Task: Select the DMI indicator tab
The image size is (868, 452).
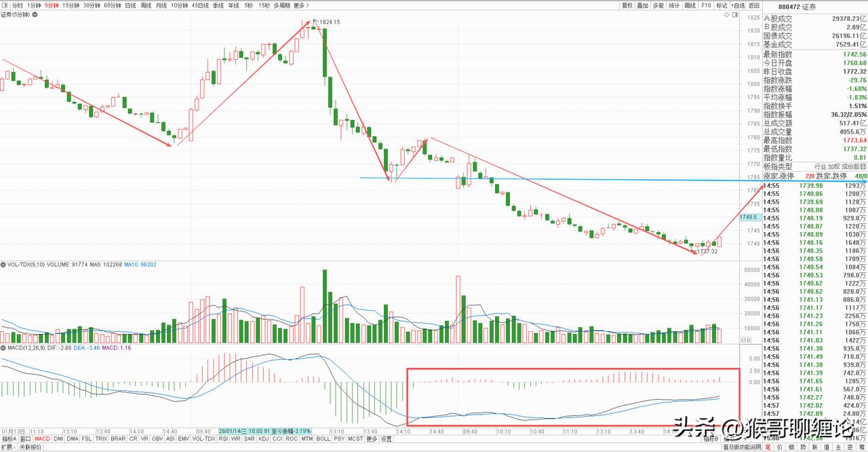Action: click(x=59, y=438)
